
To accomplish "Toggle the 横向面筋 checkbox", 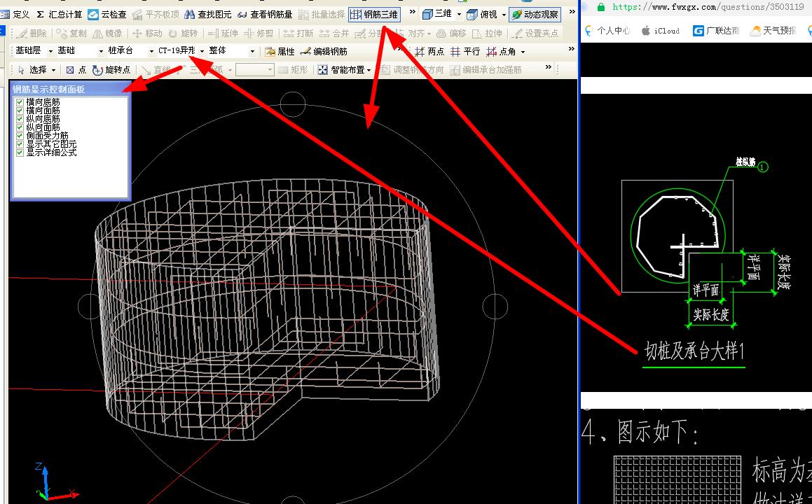I will (20, 110).
